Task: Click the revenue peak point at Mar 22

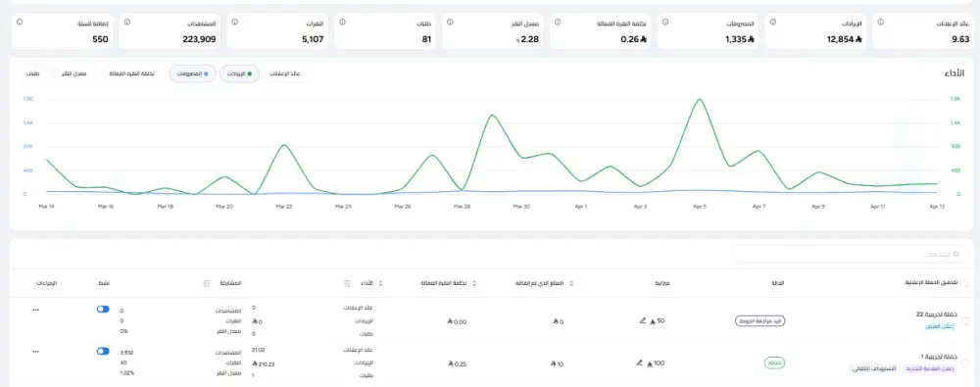Action: tap(284, 145)
